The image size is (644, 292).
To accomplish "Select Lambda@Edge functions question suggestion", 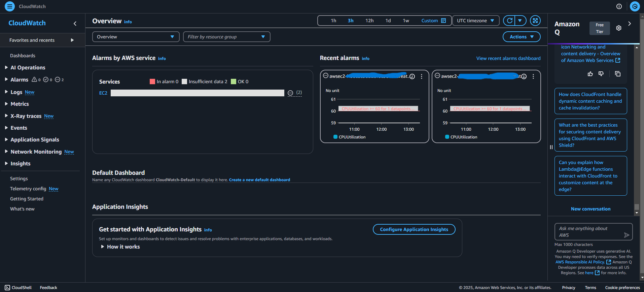I will [x=591, y=176].
